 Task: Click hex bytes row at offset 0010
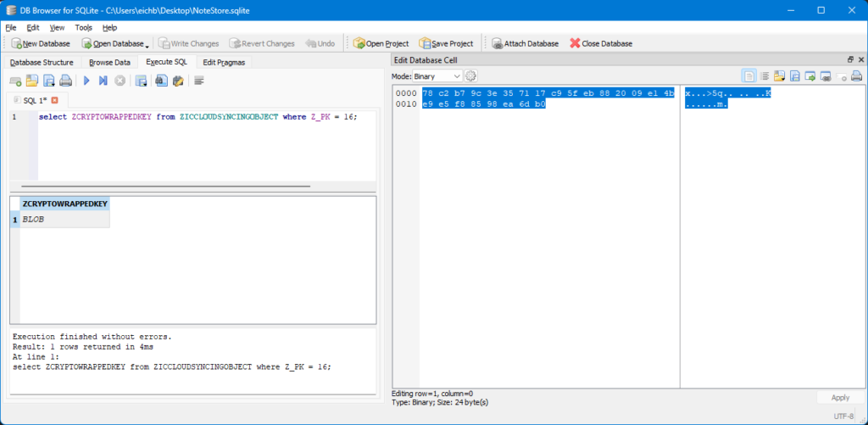[x=484, y=104]
